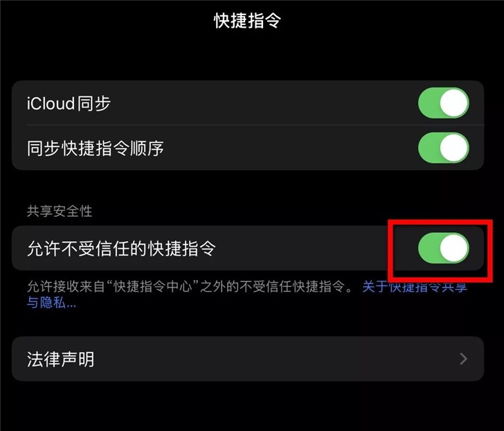This screenshot has width=504, height=431.
Task: Tap the white knob of 同步快捷指令顺序 switch
Action: click(x=453, y=148)
